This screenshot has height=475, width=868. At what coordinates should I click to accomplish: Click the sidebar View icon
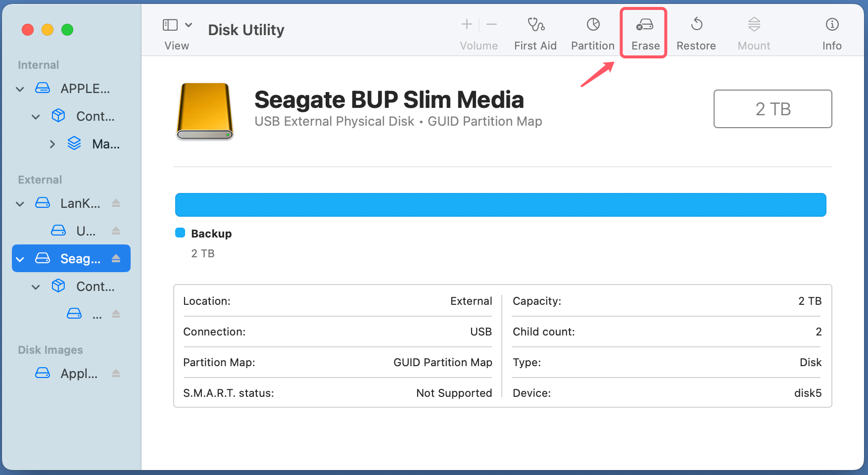[170, 24]
